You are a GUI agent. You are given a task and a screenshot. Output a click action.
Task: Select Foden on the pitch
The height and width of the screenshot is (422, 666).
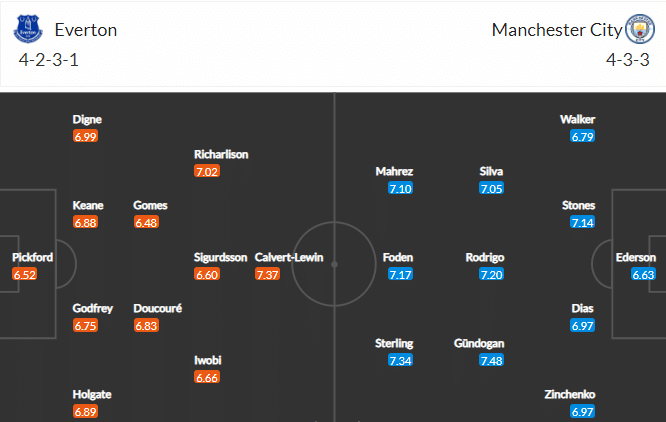pos(398,257)
